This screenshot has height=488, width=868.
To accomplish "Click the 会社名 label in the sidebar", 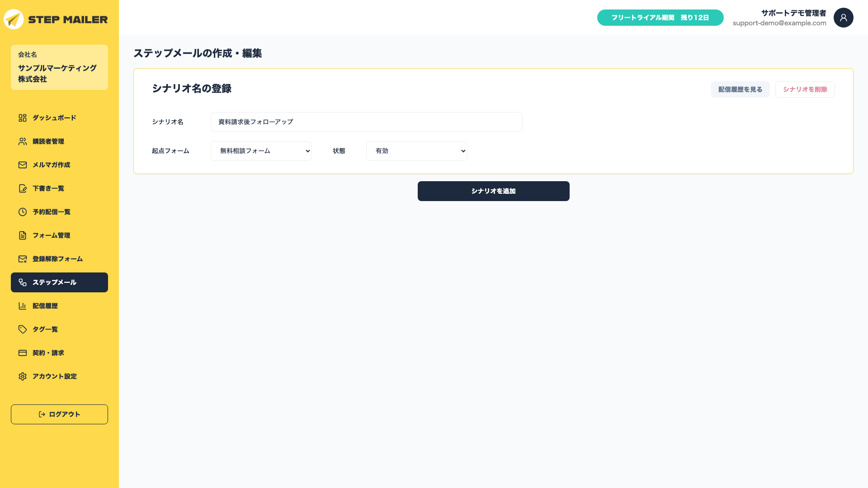I will pos(28,55).
